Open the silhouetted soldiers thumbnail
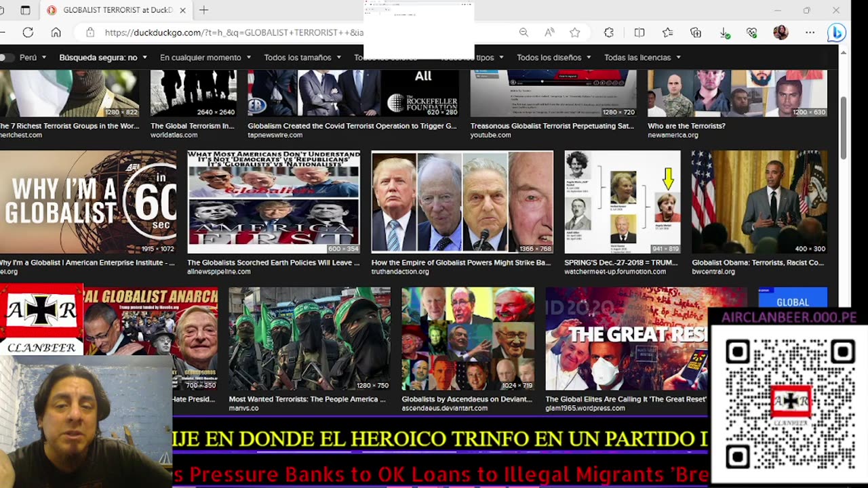 pyautogui.click(x=193, y=93)
